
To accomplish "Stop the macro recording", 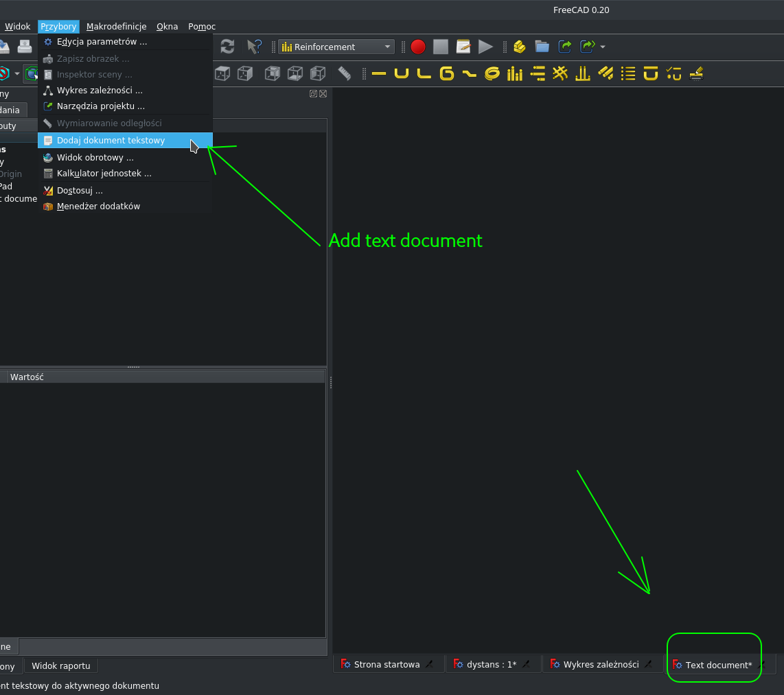I will click(441, 47).
